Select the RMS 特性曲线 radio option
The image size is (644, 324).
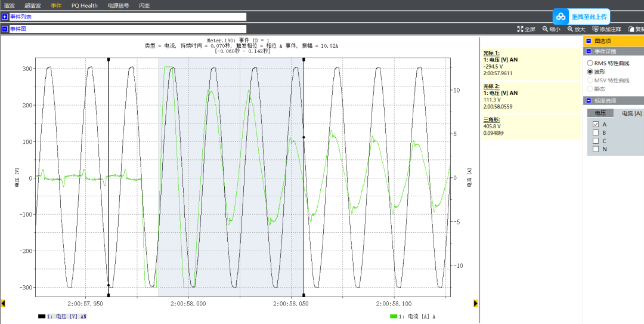pos(590,63)
